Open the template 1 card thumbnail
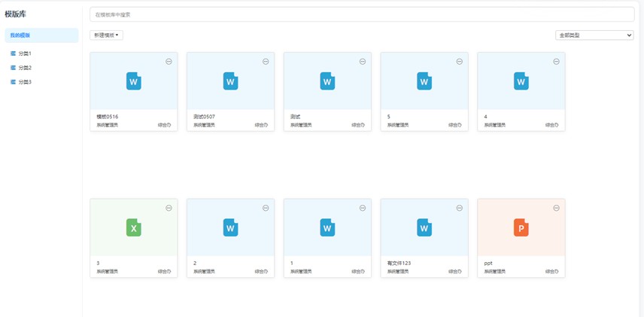 [x=327, y=227]
